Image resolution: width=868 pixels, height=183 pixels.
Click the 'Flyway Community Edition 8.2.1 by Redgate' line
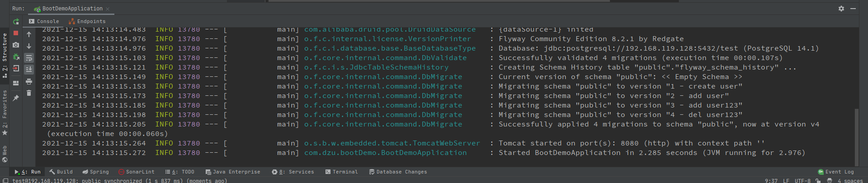pos(591,39)
